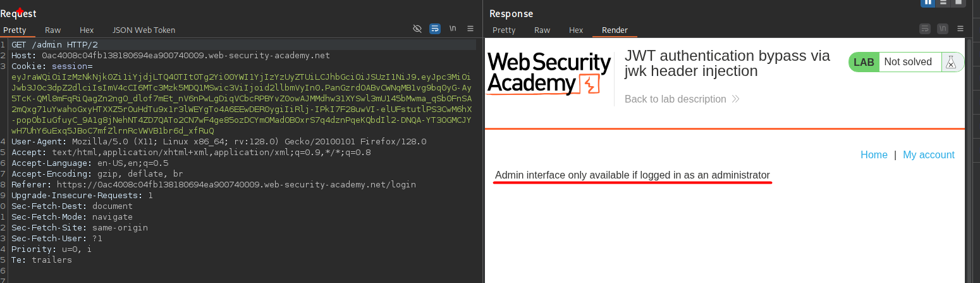980x283 pixels.
Task: Open Response panel hamburger options menu
Action: tap(960, 29)
